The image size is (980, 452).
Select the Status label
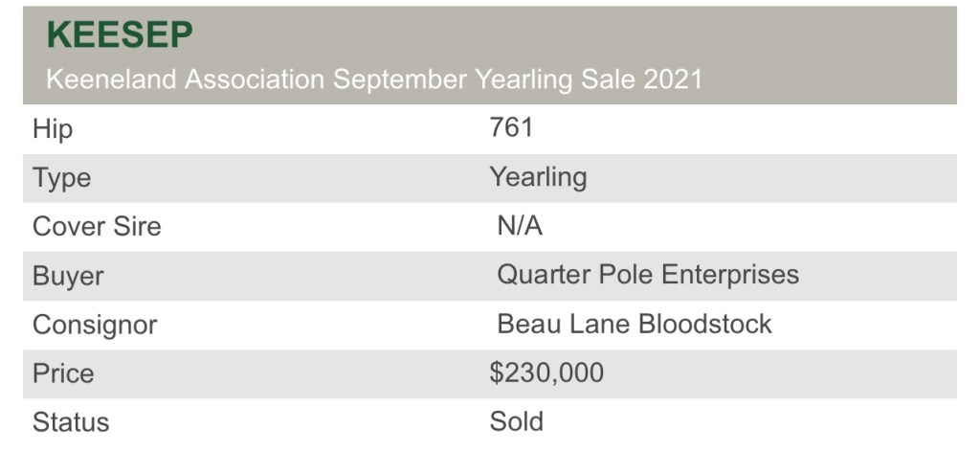tap(71, 422)
